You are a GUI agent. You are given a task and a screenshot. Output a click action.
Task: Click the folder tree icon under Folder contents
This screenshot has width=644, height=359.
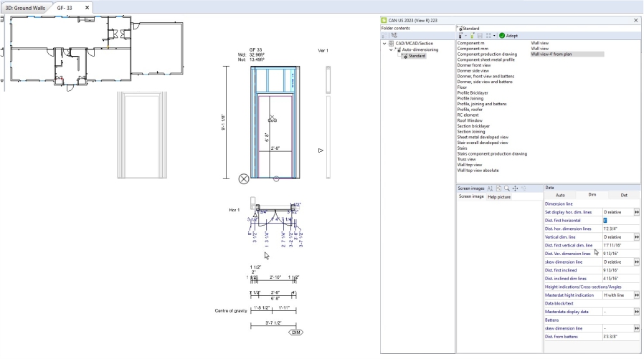tap(394, 35)
